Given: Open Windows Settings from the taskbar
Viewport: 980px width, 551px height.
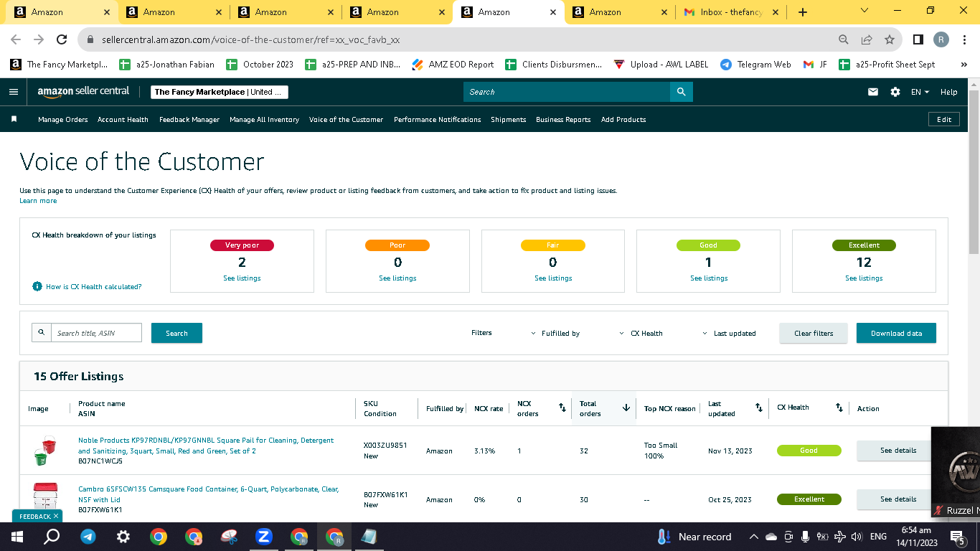Looking at the screenshot, I should click(123, 537).
